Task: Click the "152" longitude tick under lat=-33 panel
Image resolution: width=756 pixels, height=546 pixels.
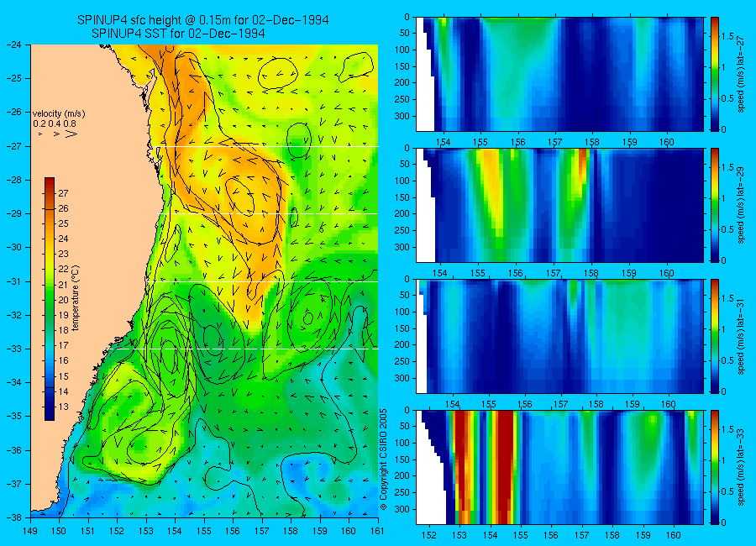Action: tap(428, 535)
